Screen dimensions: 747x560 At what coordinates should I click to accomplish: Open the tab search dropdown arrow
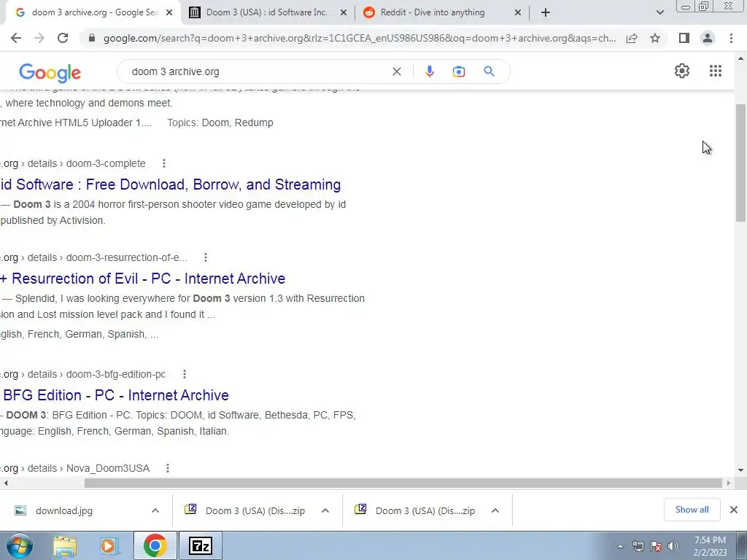pos(659,13)
